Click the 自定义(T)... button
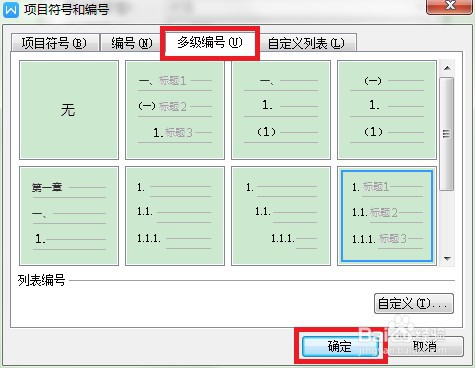The image size is (475, 368). pos(414,303)
